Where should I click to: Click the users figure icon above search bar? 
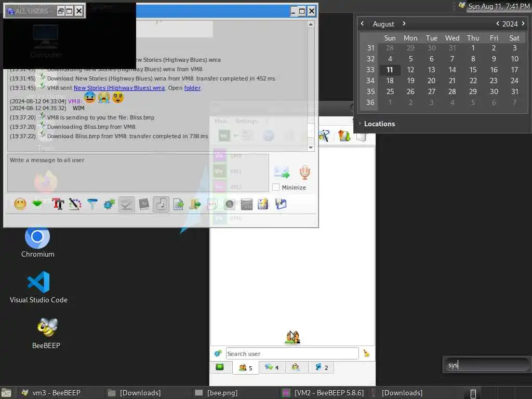coord(292,337)
